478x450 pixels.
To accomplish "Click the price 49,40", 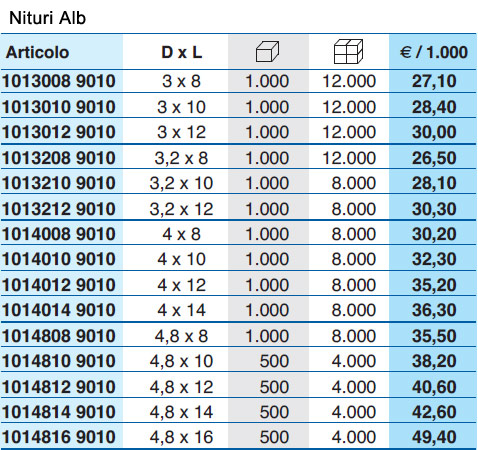I will coord(434,437).
